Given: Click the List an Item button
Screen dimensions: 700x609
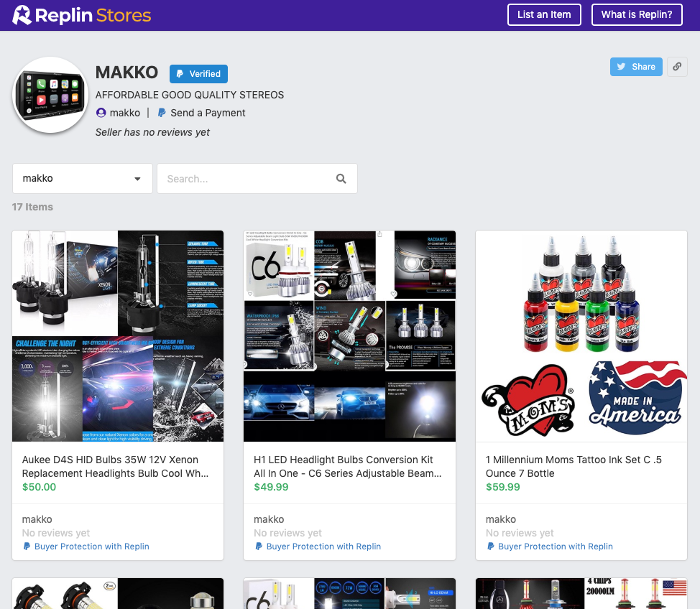Looking at the screenshot, I should tap(544, 14).
